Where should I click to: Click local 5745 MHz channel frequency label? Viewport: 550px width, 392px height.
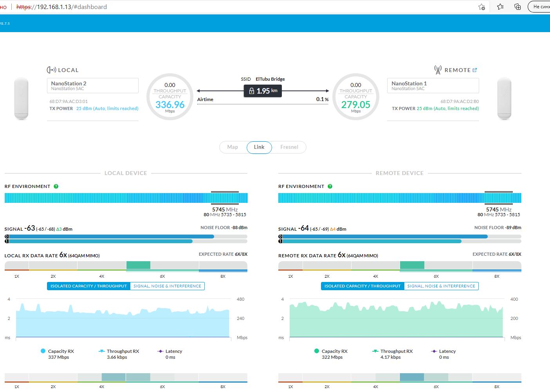click(x=225, y=210)
